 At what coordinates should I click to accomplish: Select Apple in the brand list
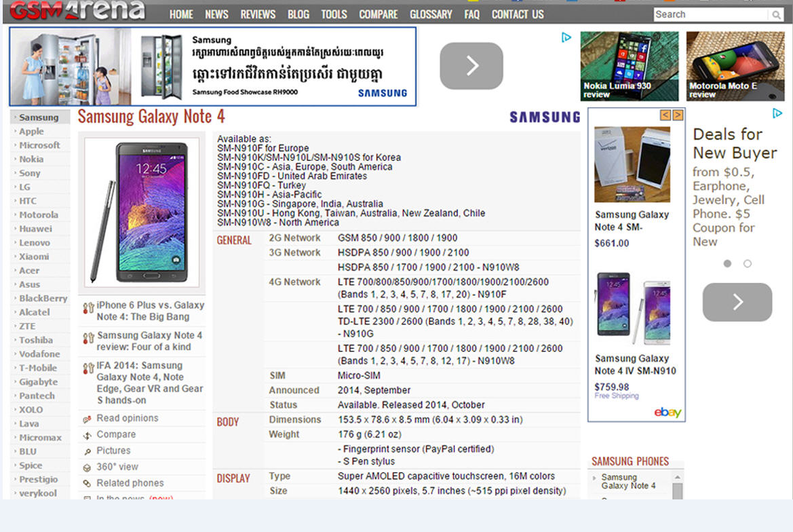pyautogui.click(x=31, y=132)
